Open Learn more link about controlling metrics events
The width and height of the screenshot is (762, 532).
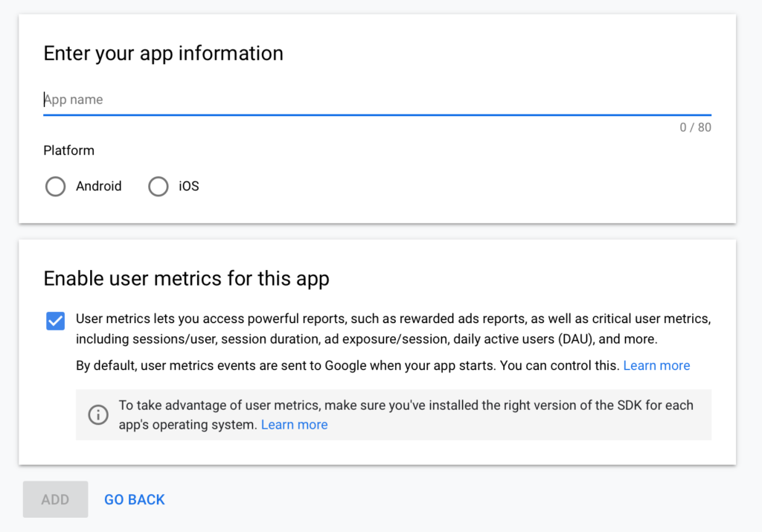656,365
